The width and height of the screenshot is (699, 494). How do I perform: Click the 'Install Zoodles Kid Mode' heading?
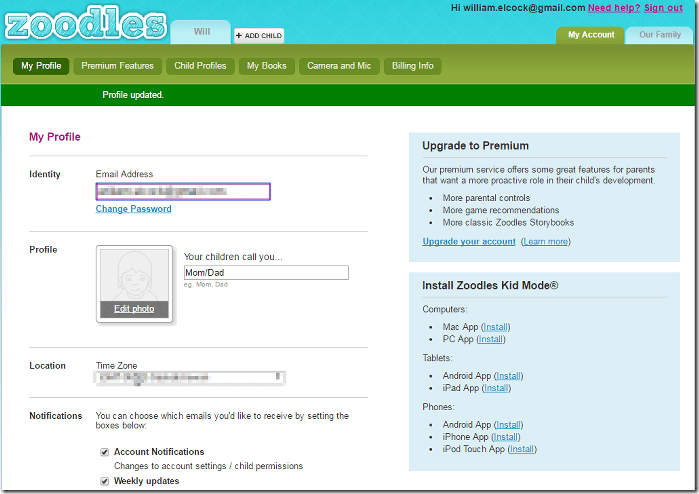coord(490,285)
